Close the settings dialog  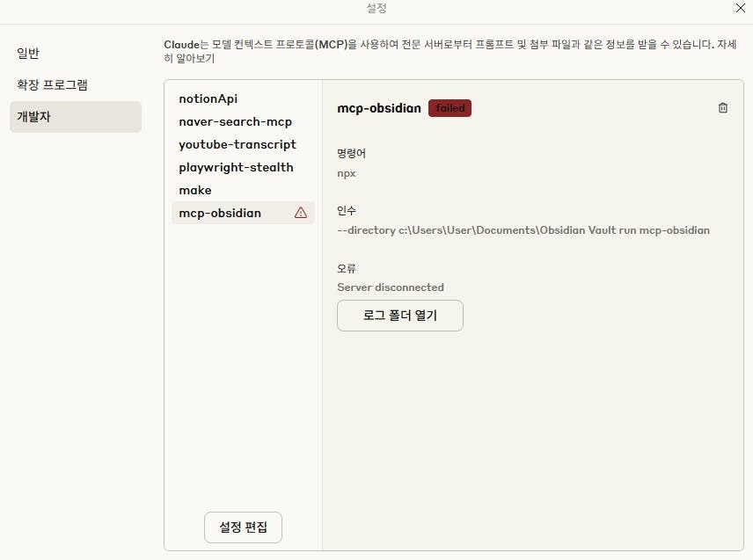740,8
